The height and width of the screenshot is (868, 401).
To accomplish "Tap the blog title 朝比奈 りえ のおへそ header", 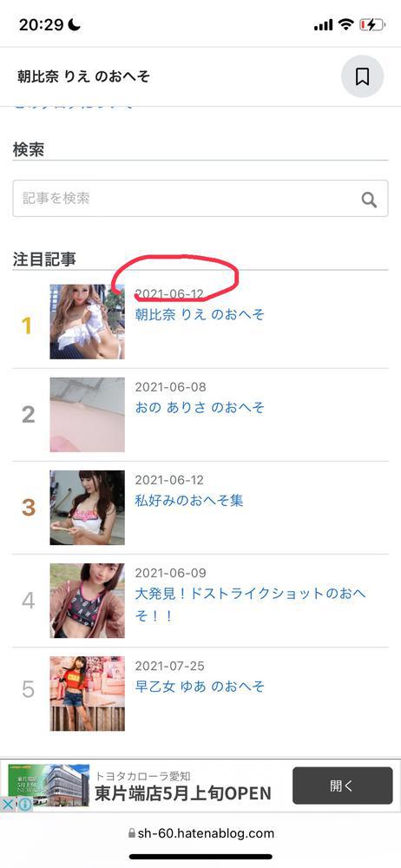I will (x=83, y=76).
